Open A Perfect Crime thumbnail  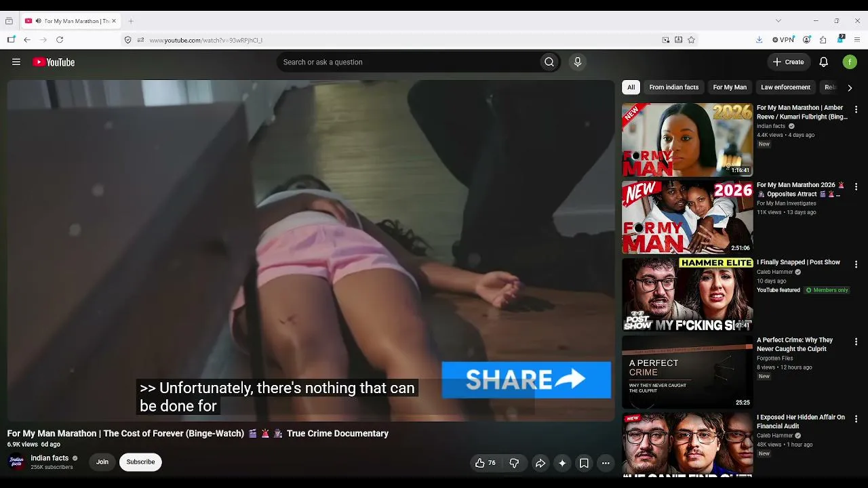coord(687,372)
